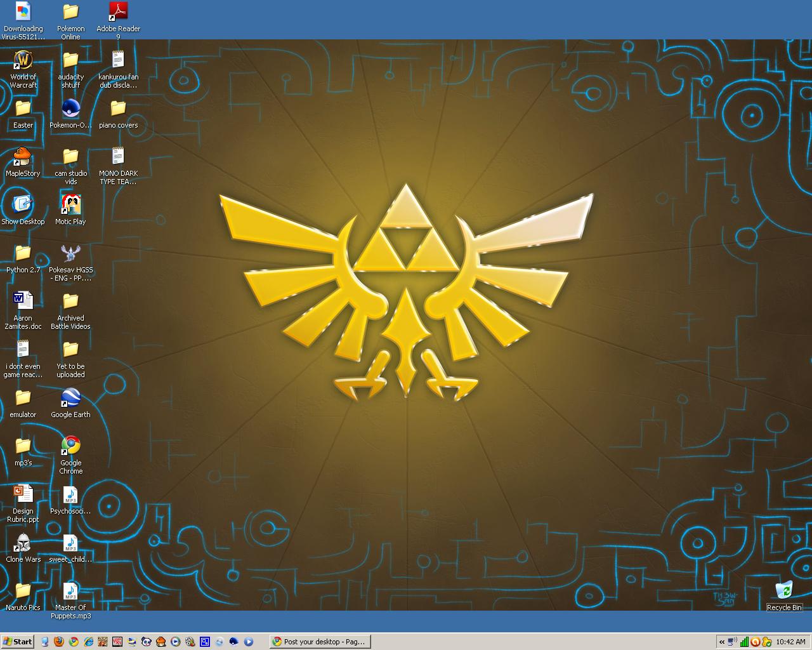
Task: Switch to the 'Post your desktop' Chrome window
Action: tap(320, 642)
